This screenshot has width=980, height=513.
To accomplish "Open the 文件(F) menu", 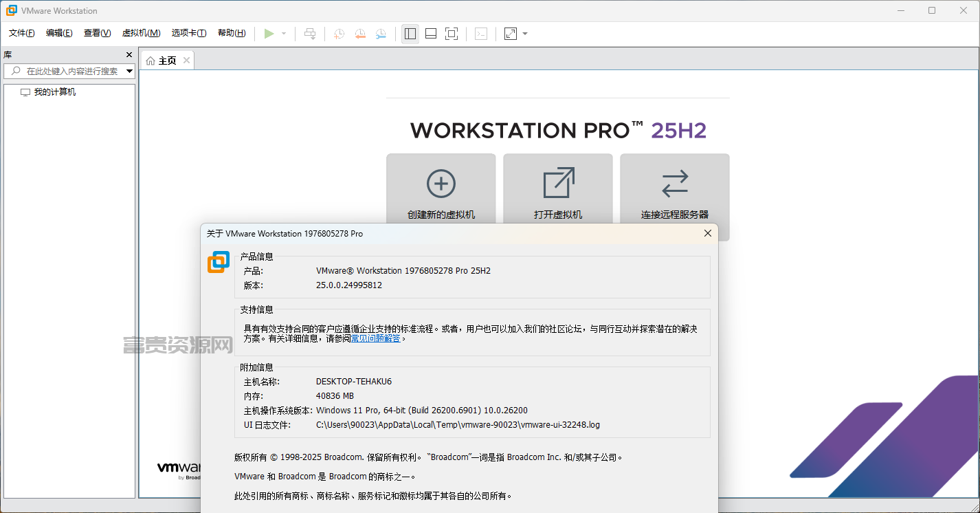I will pyautogui.click(x=22, y=33).
